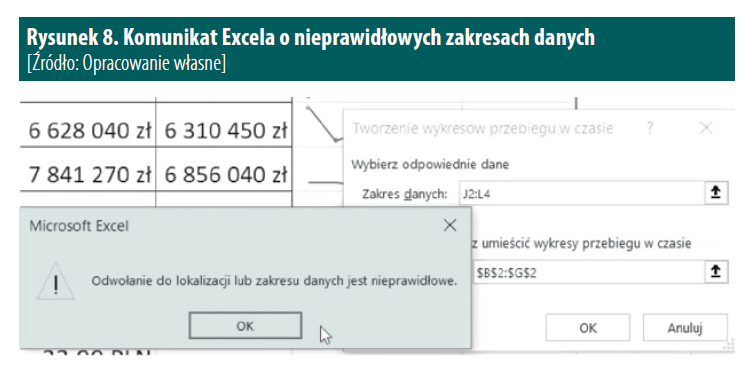Click OK in the Microsoft Excel error message
The height and width of the screenshot is (374, 754).
tap(245, 325)
